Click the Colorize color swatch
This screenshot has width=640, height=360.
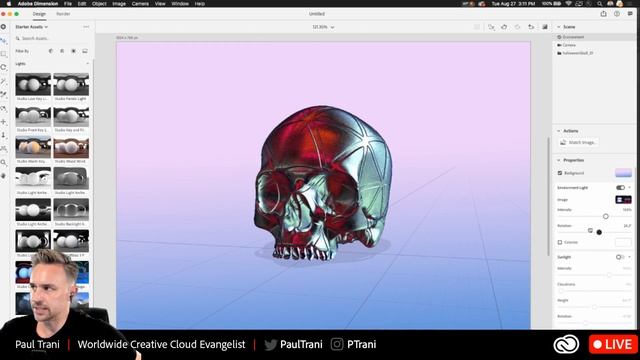[x=623, y=242]
